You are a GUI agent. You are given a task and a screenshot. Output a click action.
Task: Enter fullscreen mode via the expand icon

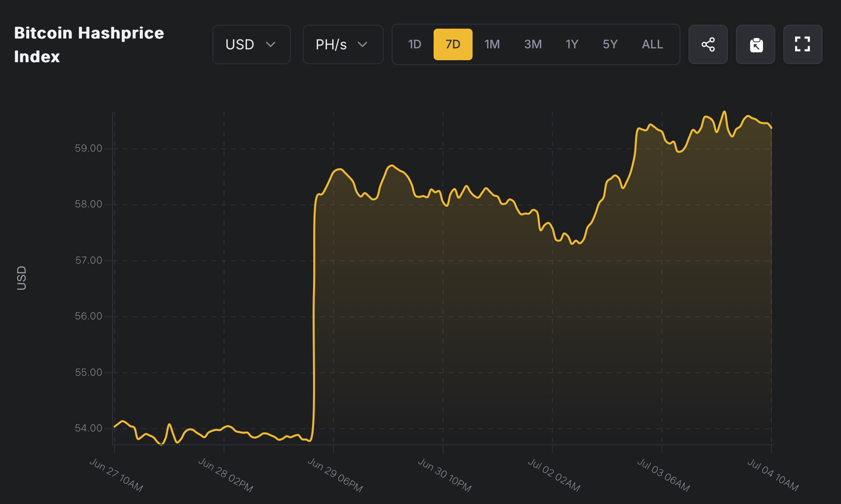pos(802,44)
